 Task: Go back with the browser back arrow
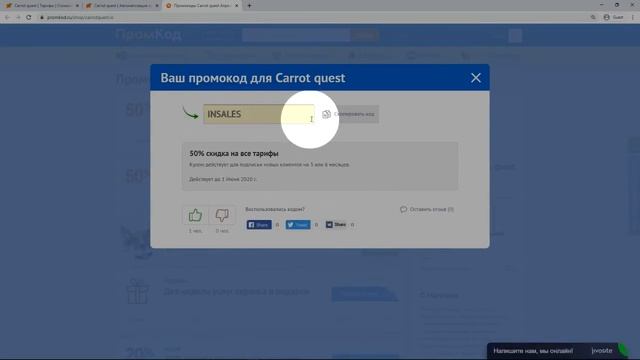(7, 17)
